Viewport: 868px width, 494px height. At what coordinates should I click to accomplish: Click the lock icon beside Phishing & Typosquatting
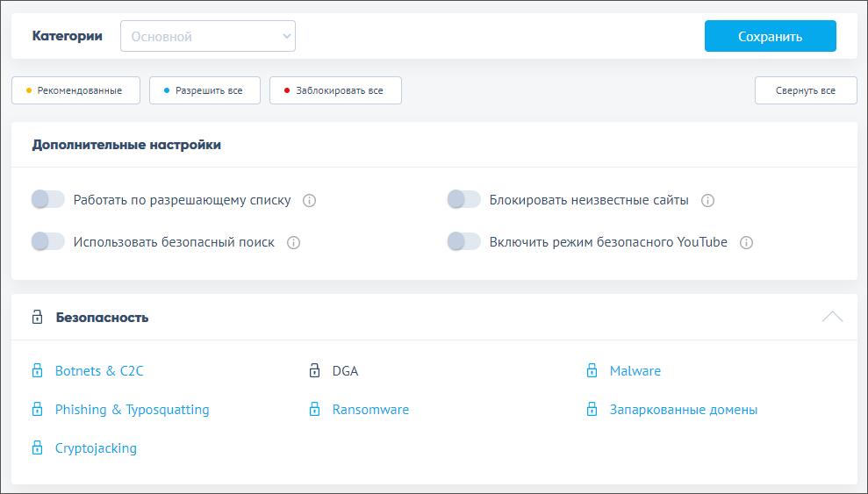[37, 410]
